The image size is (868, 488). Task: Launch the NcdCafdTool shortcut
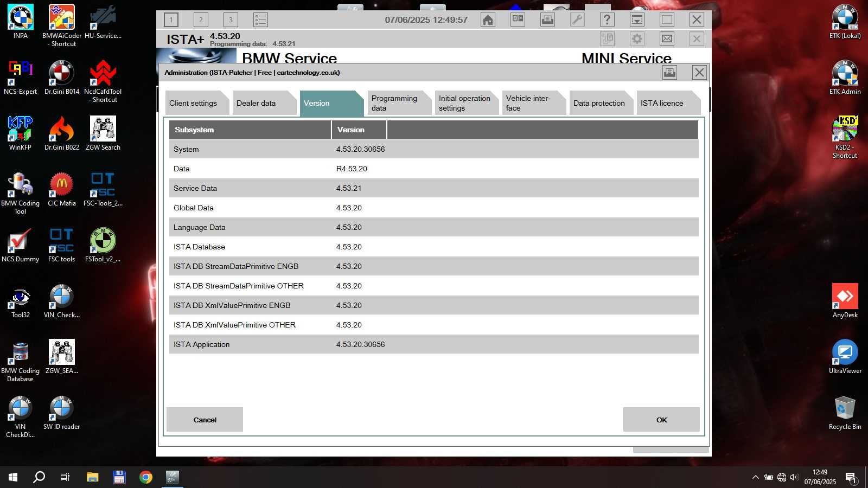coord(103,81)
